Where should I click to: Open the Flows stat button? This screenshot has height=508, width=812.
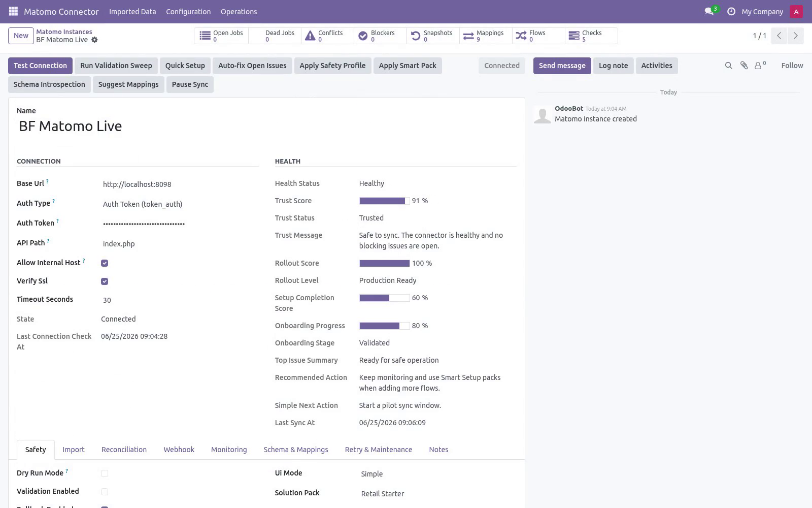click(538, 36)
